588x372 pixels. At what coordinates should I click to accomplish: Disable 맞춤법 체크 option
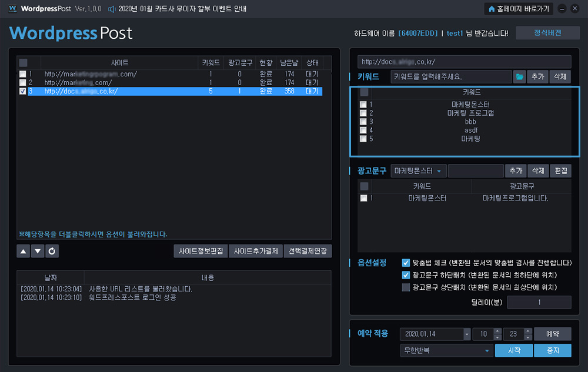(406, 263)
